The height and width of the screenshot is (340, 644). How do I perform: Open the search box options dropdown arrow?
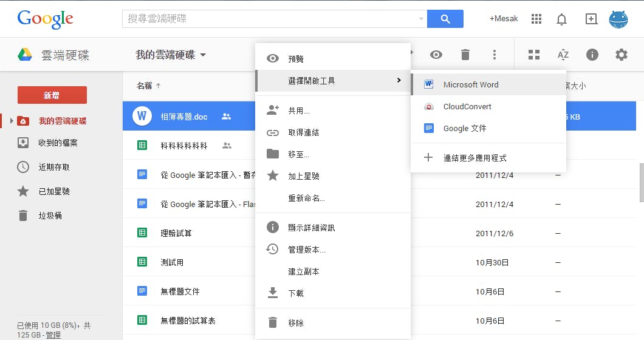coord(422,19)
